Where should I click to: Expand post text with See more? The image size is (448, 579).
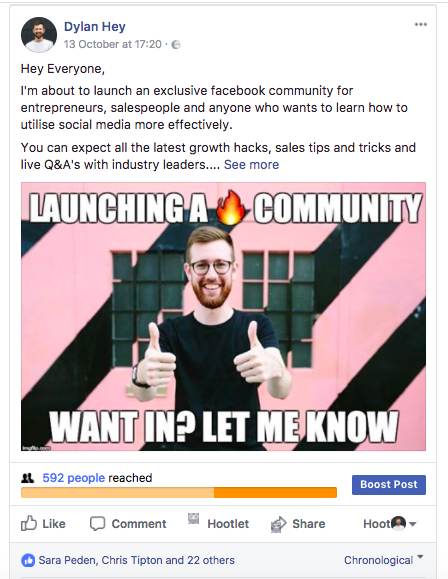[252, 165]
